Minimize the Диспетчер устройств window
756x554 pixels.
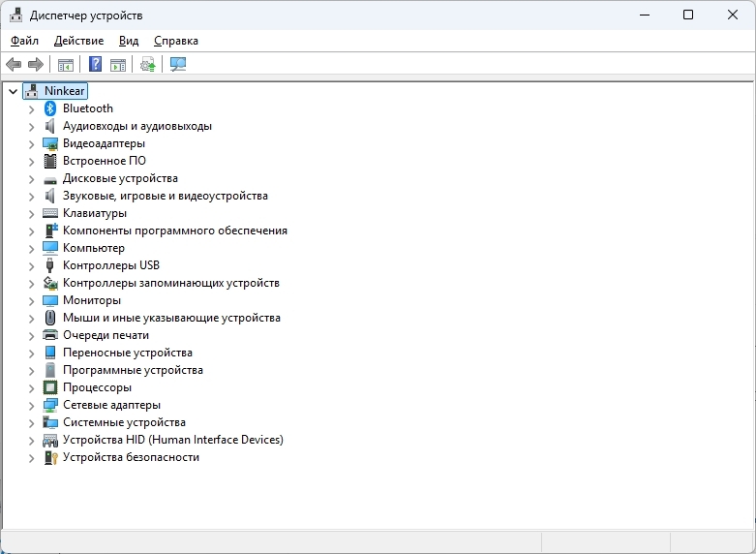(x=645, y=15)
